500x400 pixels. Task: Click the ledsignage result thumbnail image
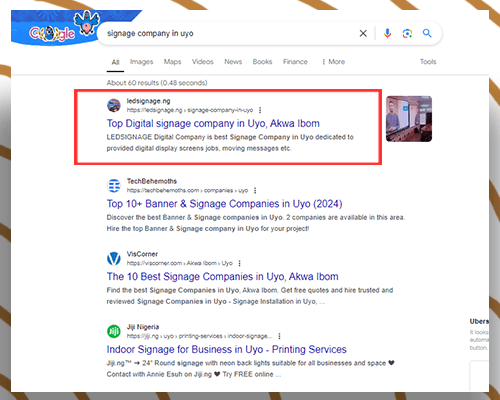(409, 119)
